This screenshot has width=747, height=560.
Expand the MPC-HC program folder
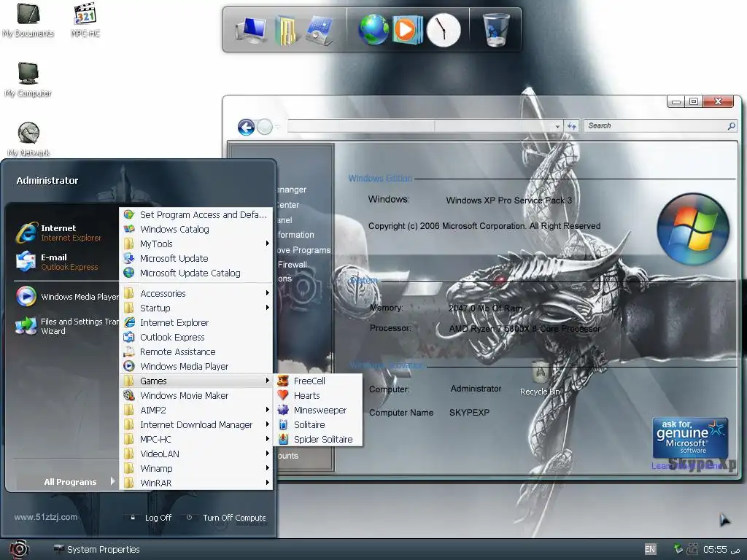click(x=196, y=440)
